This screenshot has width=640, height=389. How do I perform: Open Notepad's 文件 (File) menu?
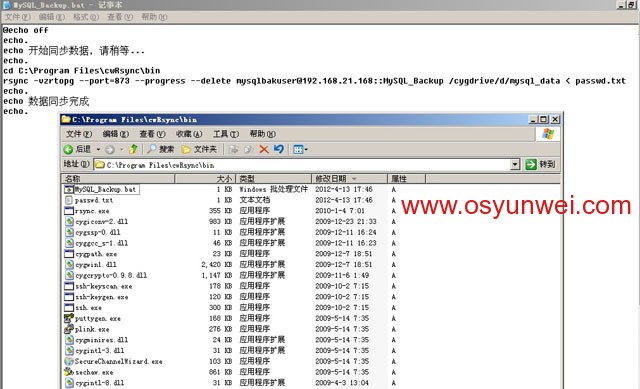click(x=18, y=17)
